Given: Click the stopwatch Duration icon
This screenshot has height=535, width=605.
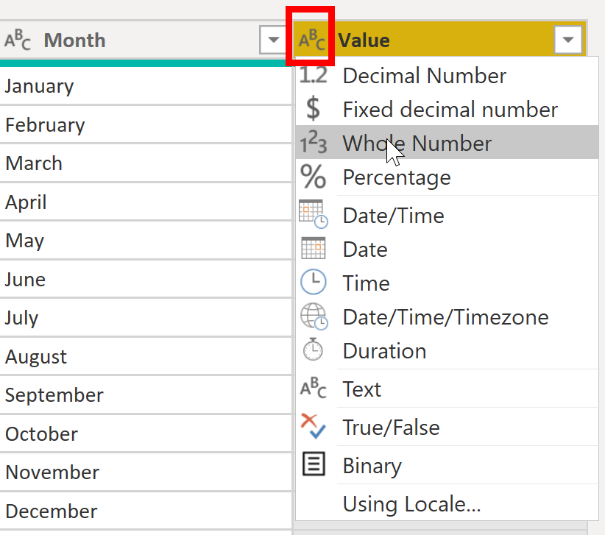Looking at the screenshot, I should coord(313,349).
